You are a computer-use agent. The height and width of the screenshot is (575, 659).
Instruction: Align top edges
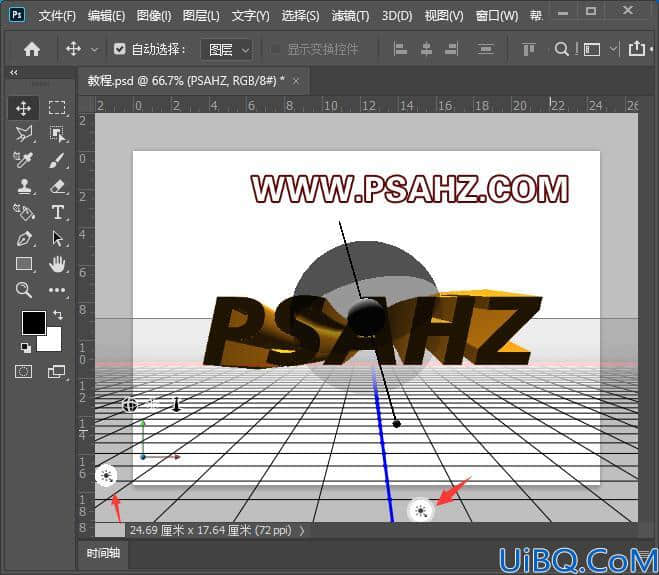[529, 49]
